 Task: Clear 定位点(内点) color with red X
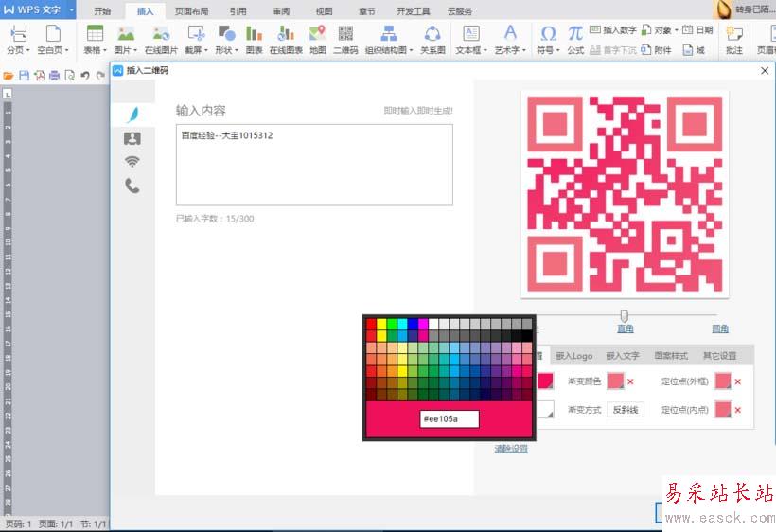738,410
